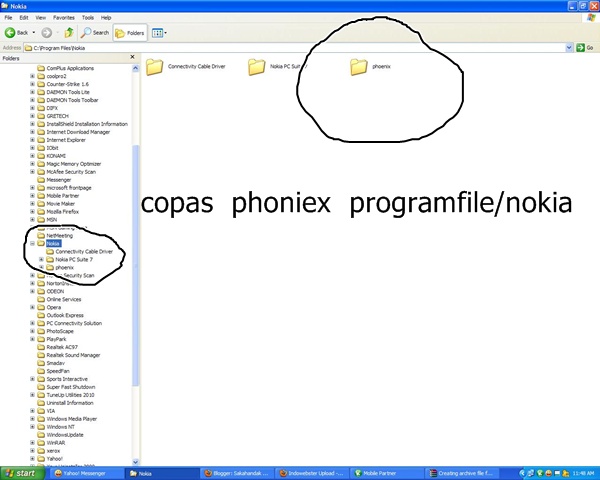The height and width of the screenshot is (480, 600).
Task: Expand the WinRAR tree node
Action: coord(33,443)
